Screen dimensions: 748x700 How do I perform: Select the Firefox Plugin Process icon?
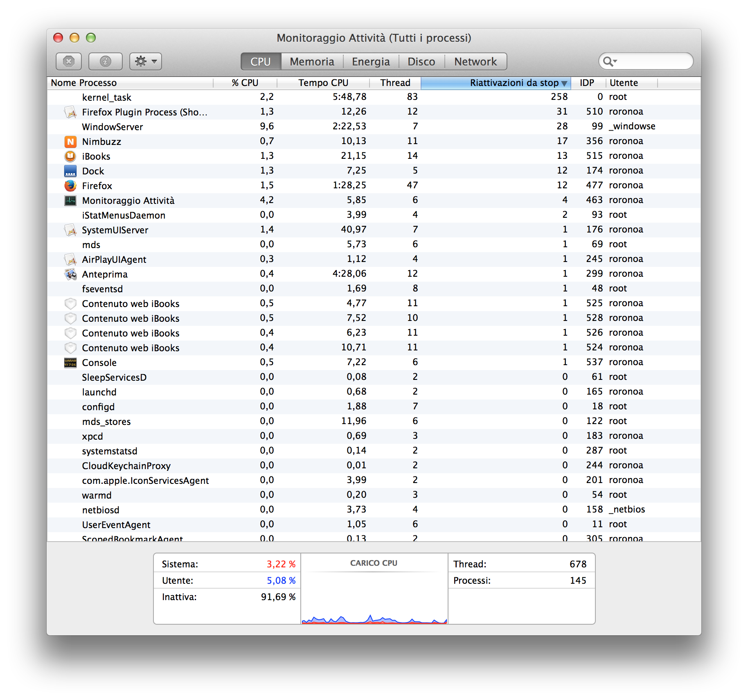pyautogui.click(x=70, y=112)
